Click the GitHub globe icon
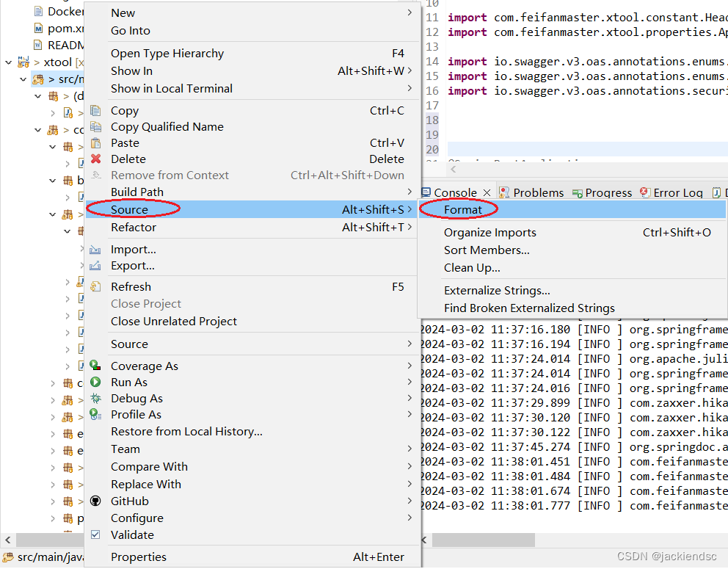This screenshot has width=728, height=569. (95, 501)
